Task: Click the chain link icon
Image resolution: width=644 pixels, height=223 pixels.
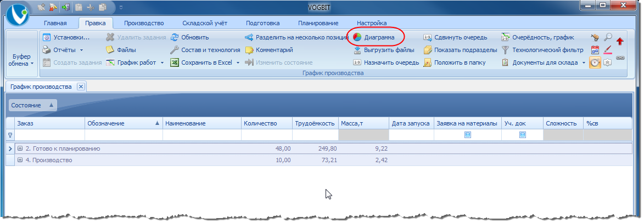Action: coord(620,58)
